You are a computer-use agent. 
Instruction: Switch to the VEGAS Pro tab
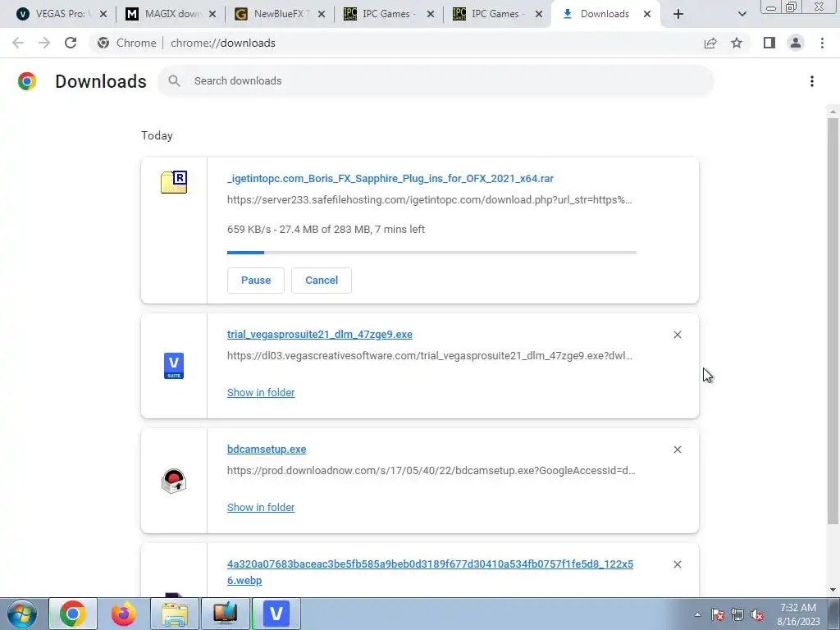tap(59, 14)
